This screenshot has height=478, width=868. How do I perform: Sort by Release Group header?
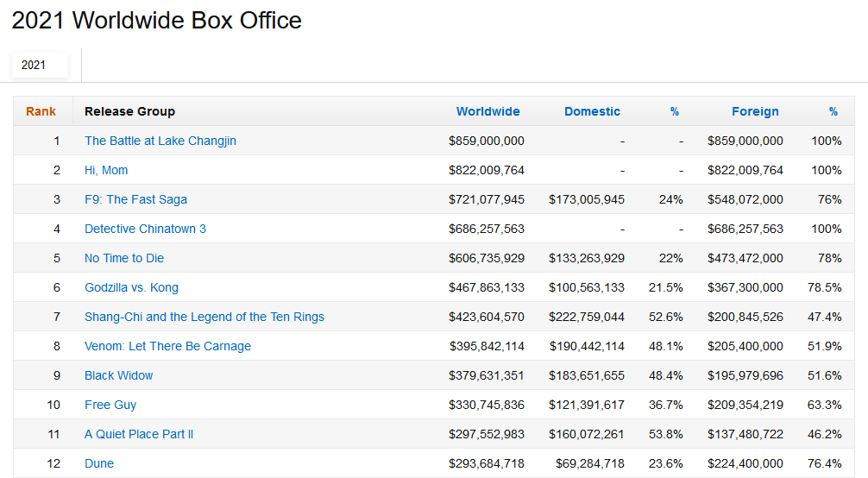129,111
